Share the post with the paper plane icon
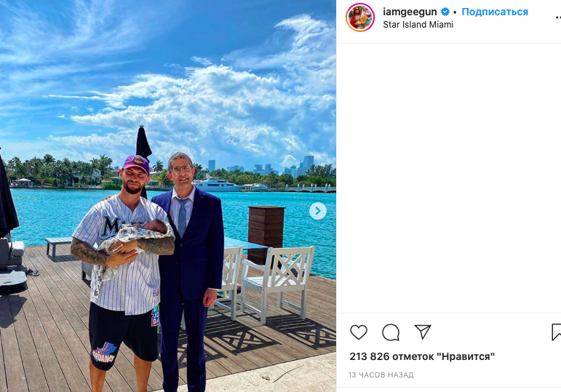Screen dimensions: 561x392 (423, 332)
